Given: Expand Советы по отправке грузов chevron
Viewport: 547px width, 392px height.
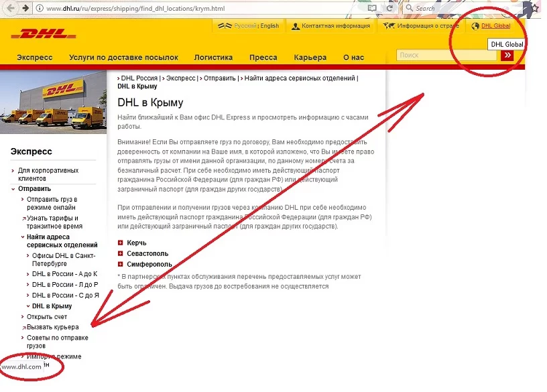Looking at the screenshot, I should click(23, 338).
